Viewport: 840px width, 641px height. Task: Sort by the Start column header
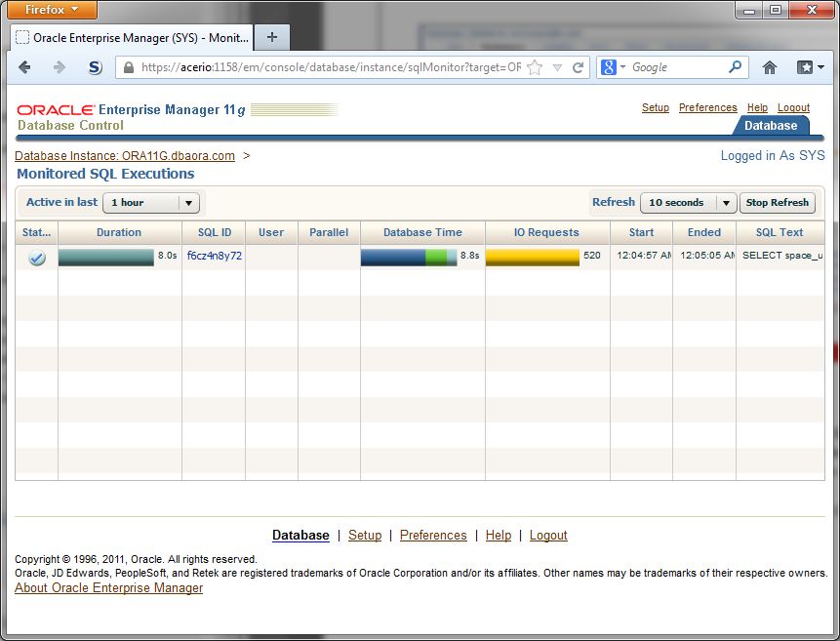(641, 232)
